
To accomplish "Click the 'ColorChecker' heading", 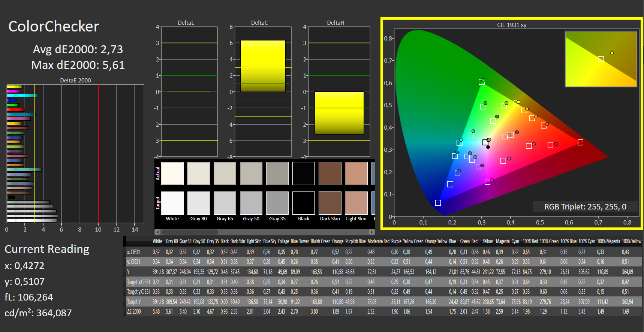I will tap(54, 27).
